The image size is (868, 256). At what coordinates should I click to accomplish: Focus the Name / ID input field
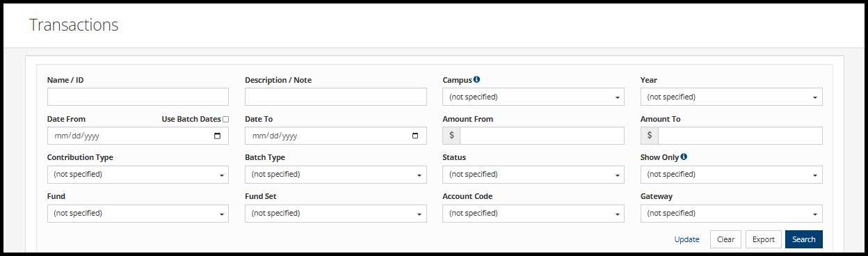pyautogui.click(x=138, y=97)
